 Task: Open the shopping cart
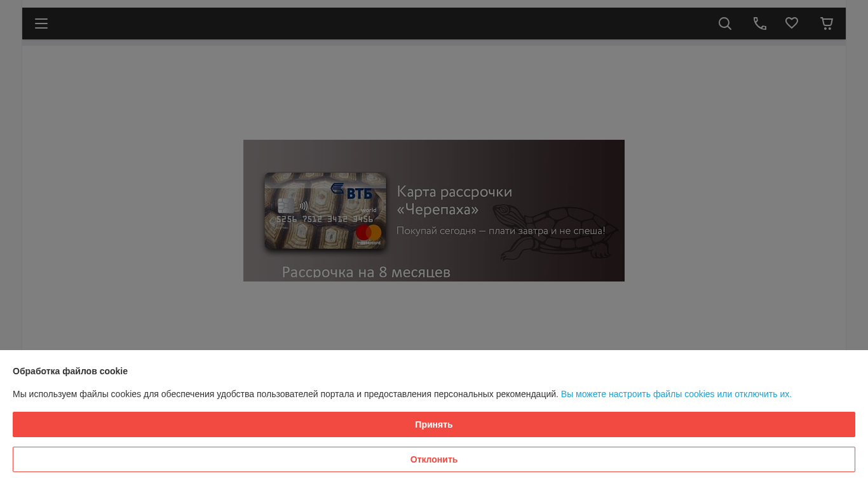pyautogui.click(x=827, y=24)
